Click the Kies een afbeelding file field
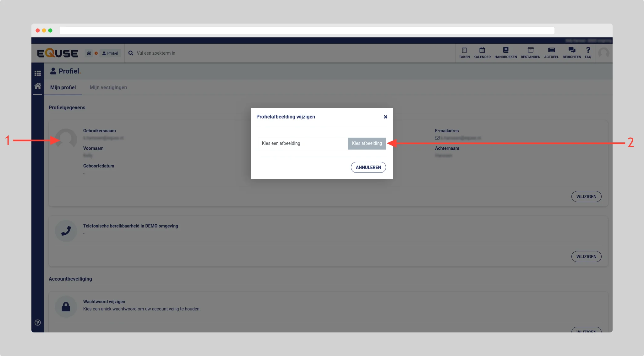 click(x=303, y=143)
